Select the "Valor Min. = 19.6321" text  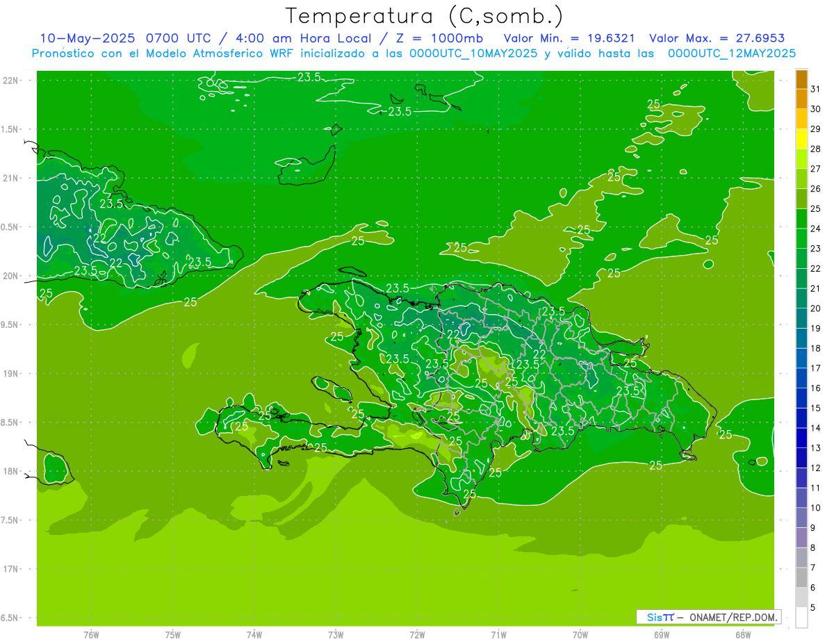click(x=569, y=38)
